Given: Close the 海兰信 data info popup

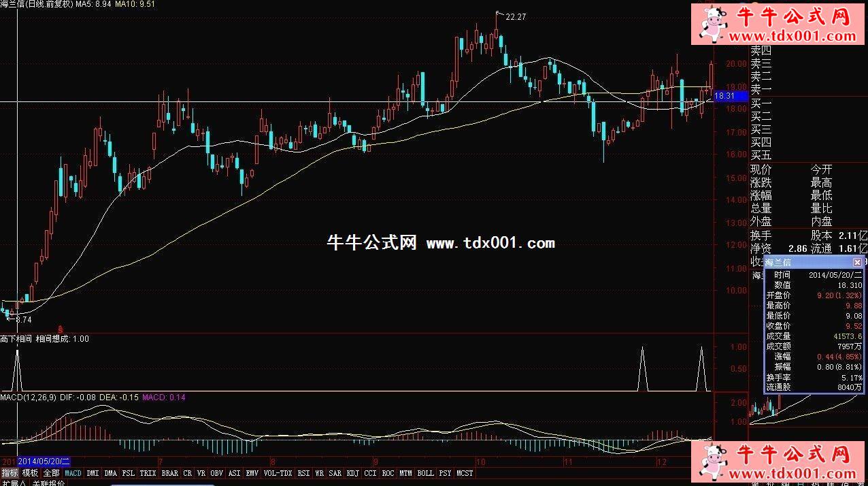Looking at the screenshot, I should coord(857,262).
